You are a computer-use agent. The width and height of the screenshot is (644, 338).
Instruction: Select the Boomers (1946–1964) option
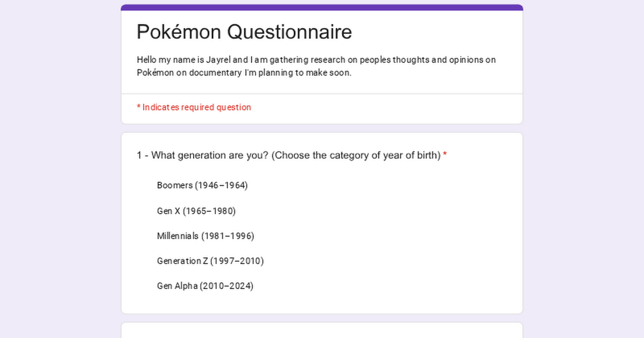click(x=202, y=185)
